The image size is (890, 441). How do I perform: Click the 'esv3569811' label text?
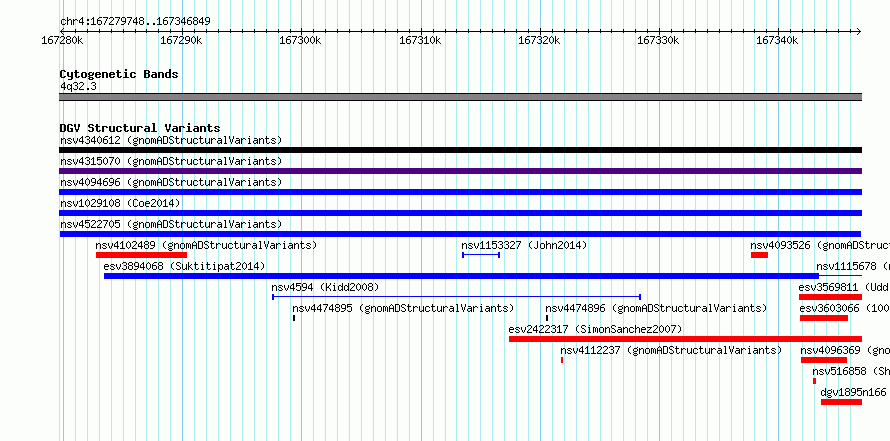(x=828, y=287)
